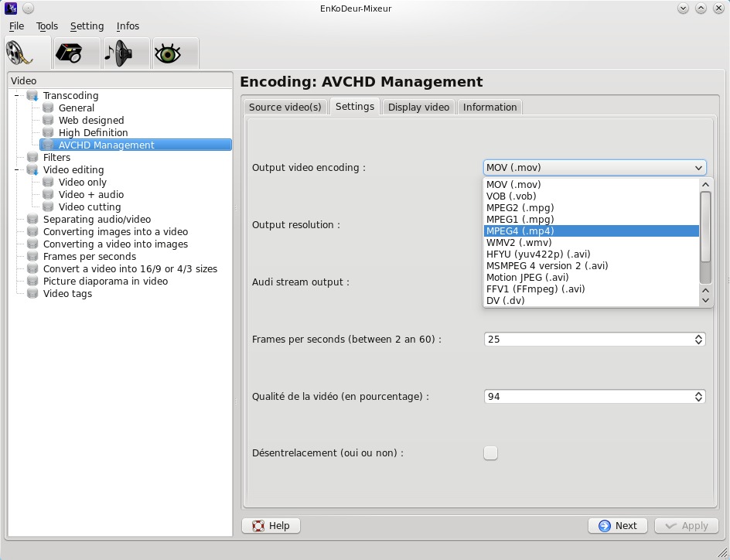The width and height of the screenshot is (730, 560).
Task: Click the Video tags database icon
Action: pyautogui.click(x=32, y=294)
